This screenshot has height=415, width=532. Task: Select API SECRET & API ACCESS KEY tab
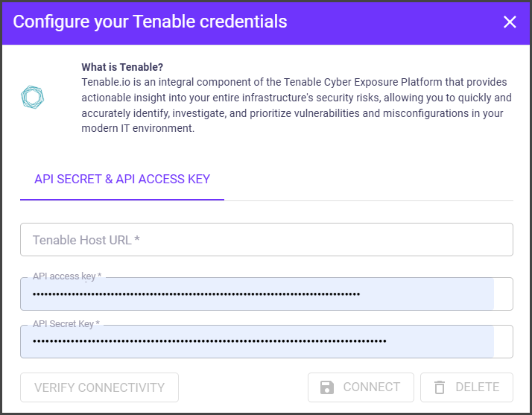[122, 179]
